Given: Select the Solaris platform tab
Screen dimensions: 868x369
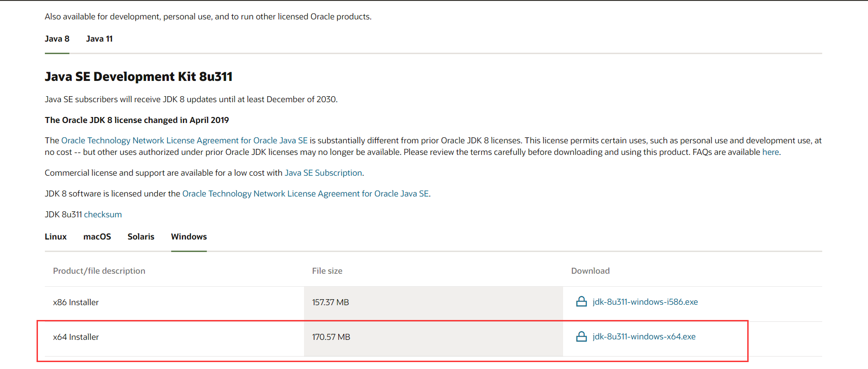Looking at the screenshot, I should [141, 237].
